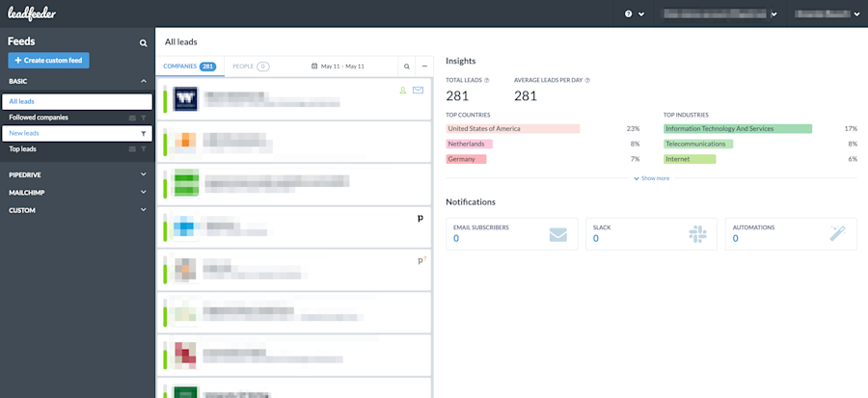Switch to the Companies tab
868x398 pixels.
click(x=190, y=66)
